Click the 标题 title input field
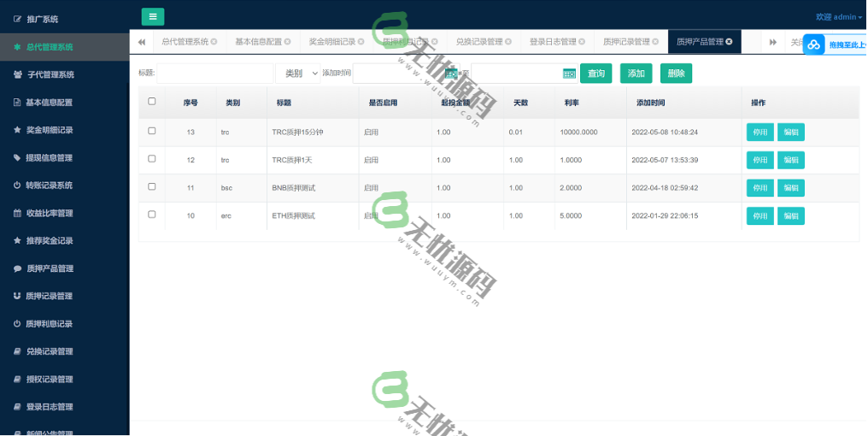Screen dimensions: 868x436 (x=214, y=74)
